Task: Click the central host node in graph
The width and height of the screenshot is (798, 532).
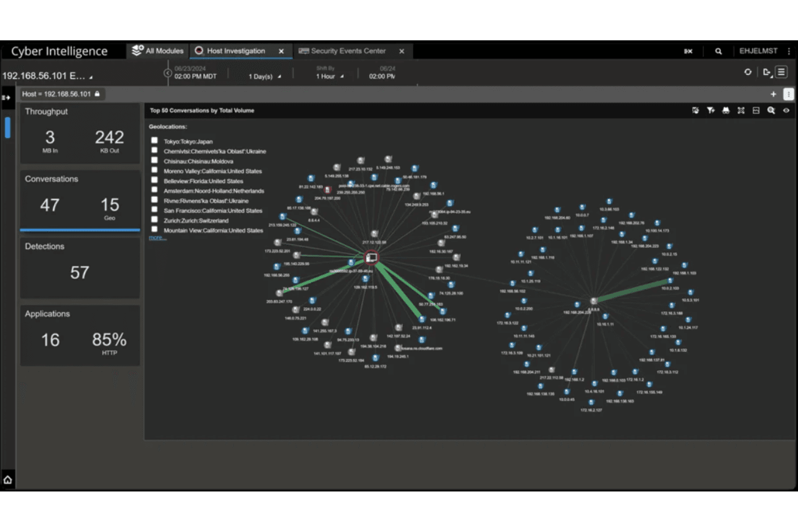Action: coord(371,258)
